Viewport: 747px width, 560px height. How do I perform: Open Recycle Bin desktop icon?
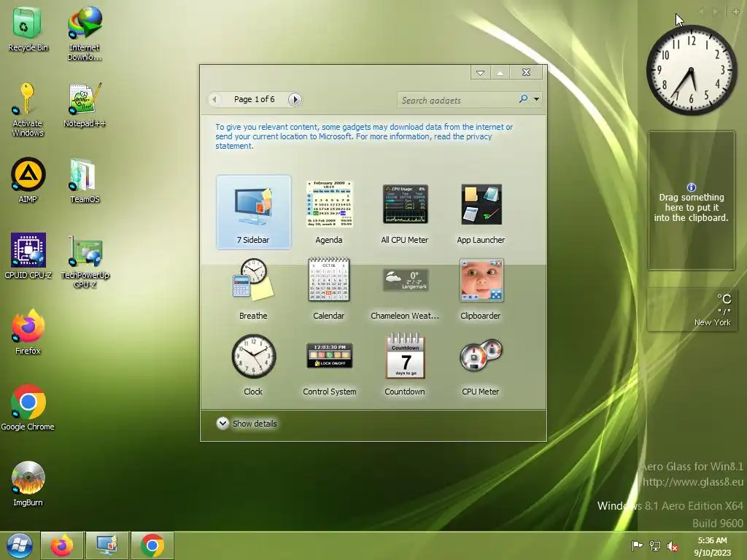(x=28, y=29)
